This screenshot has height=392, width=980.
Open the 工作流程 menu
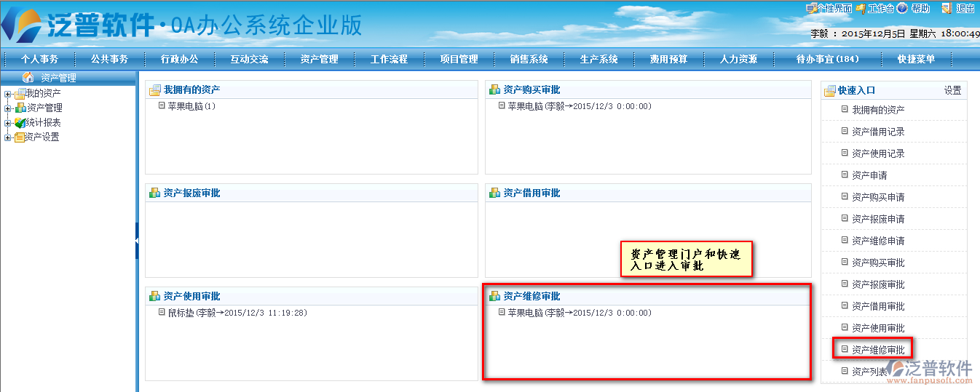point(389,59)
